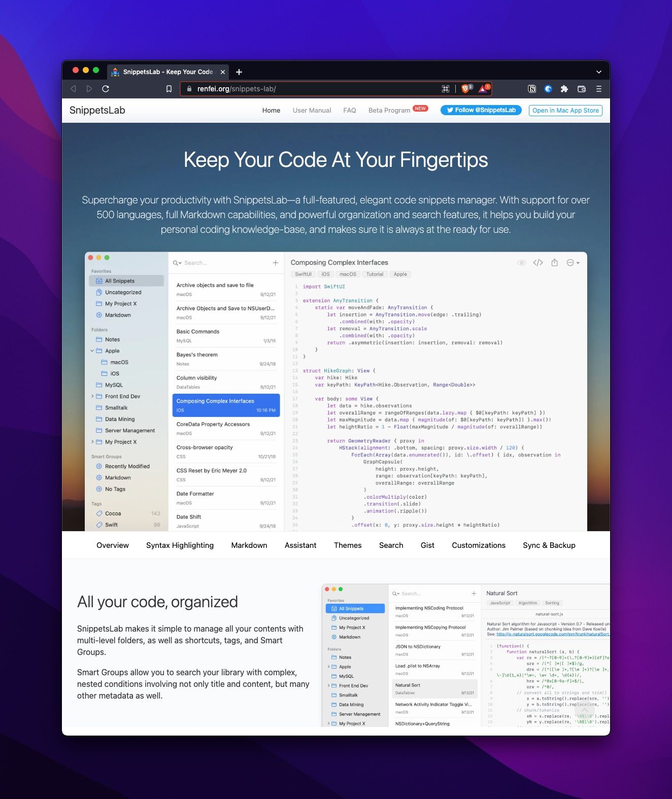
Task: Select Server Management folder
Action: click(x=126, y=431)
